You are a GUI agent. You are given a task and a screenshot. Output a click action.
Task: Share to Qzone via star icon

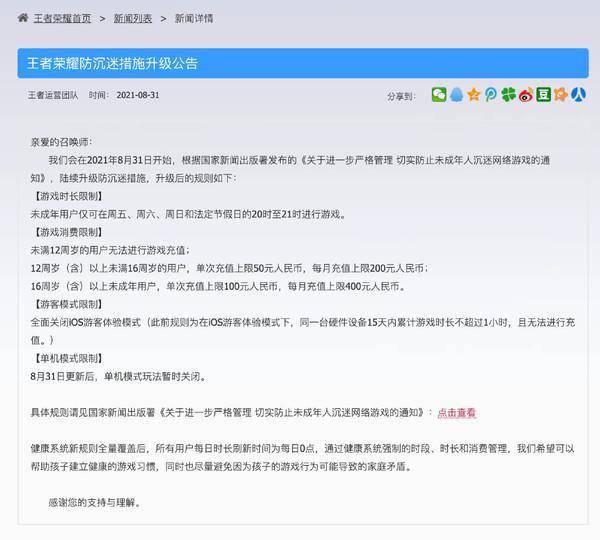pos(474,95)
